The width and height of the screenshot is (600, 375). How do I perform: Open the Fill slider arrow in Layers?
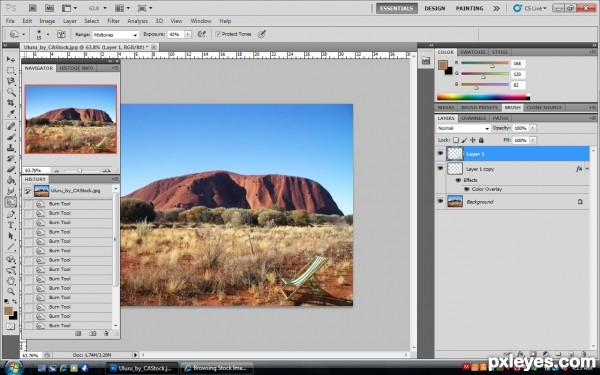[x=532, y=140]
